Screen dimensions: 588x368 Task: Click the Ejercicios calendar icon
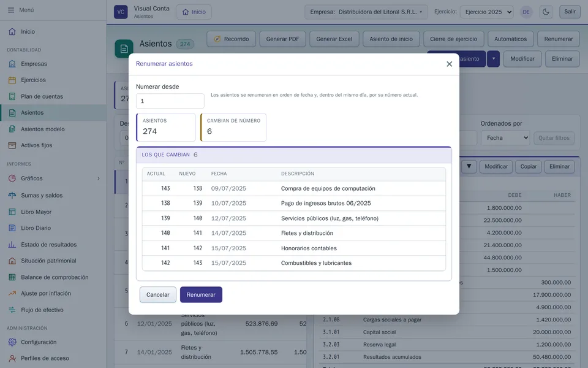pos(12,80)
